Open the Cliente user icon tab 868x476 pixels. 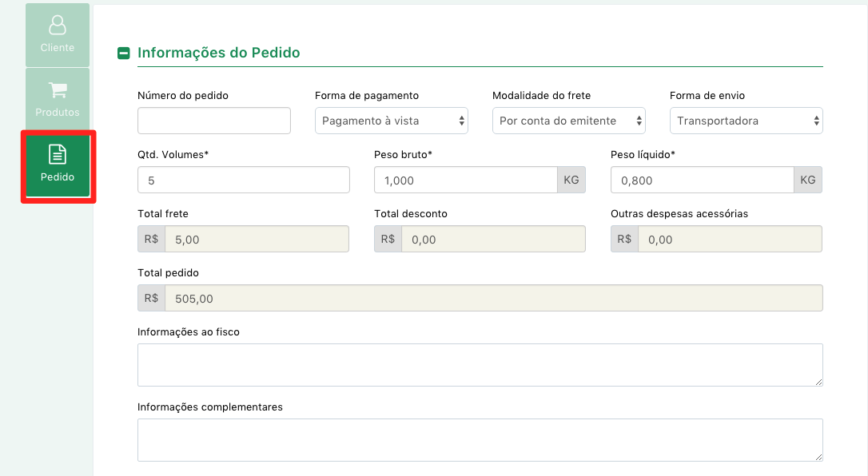coord(58,35)
